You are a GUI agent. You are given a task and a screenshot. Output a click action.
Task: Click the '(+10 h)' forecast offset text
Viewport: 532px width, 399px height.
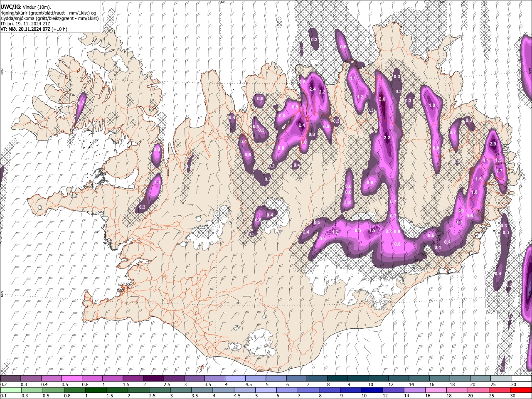[x=59, y=29]
